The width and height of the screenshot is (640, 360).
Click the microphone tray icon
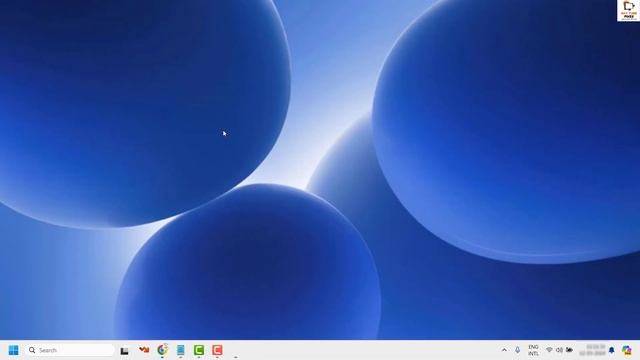click(518, 350)
